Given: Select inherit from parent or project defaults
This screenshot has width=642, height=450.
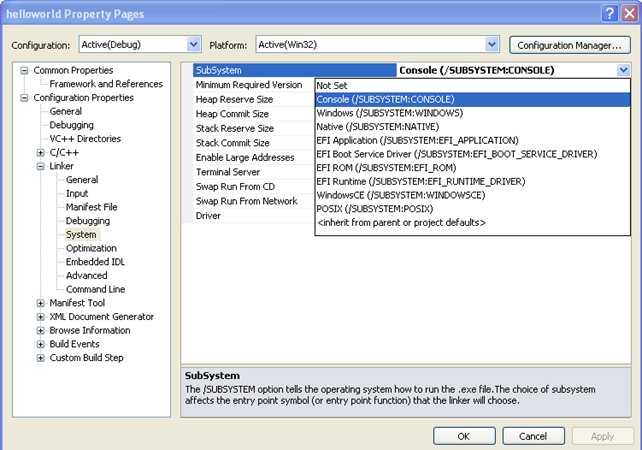Looking at the screenshot, I should (x=401, y=222).
